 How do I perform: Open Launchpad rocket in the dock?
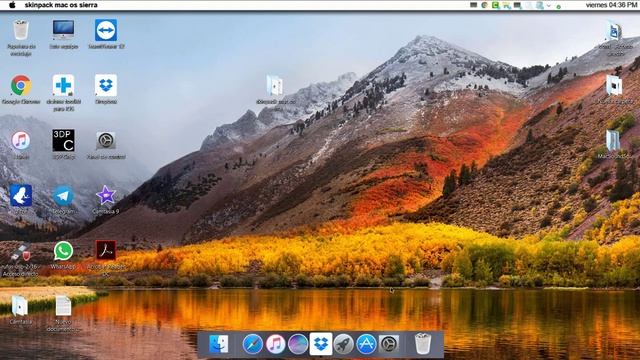pos(344,344)
